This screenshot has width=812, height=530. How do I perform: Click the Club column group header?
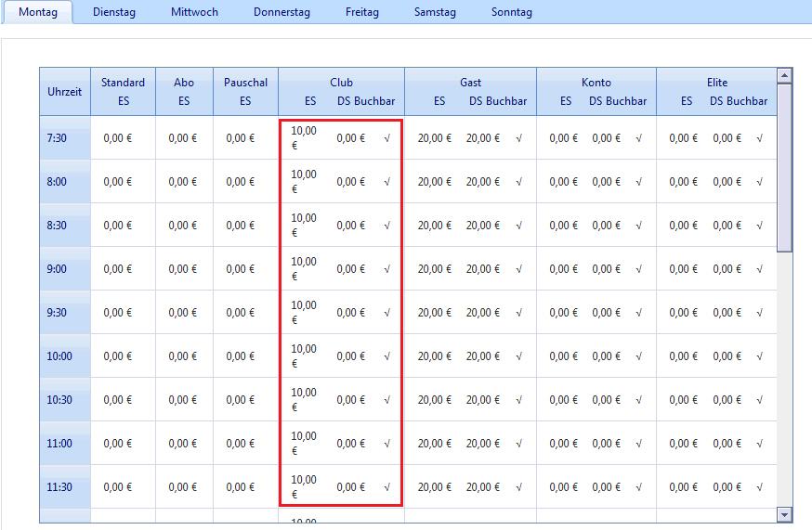click(341, 83)
